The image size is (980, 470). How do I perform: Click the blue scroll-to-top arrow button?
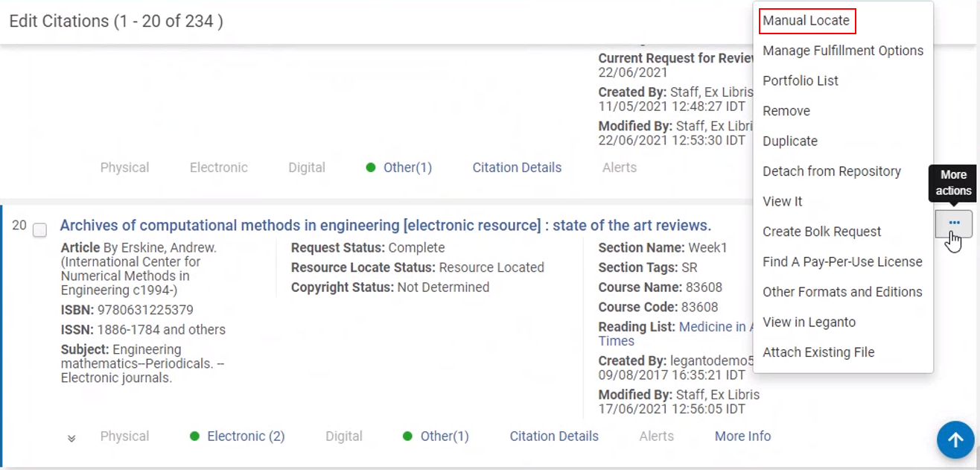pyautogui.click(x=955, y=440)
